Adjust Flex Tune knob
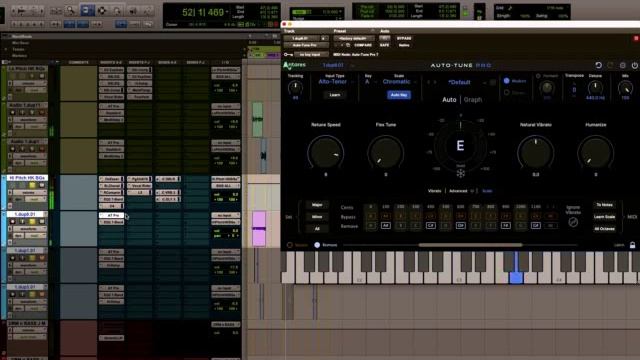 pos(386,153)
